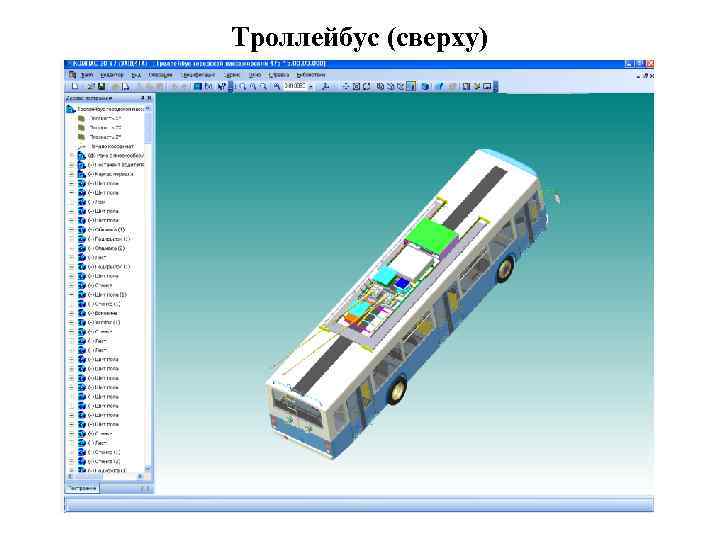
Task: Click the zoom scale value field
Action: (295, 86)
